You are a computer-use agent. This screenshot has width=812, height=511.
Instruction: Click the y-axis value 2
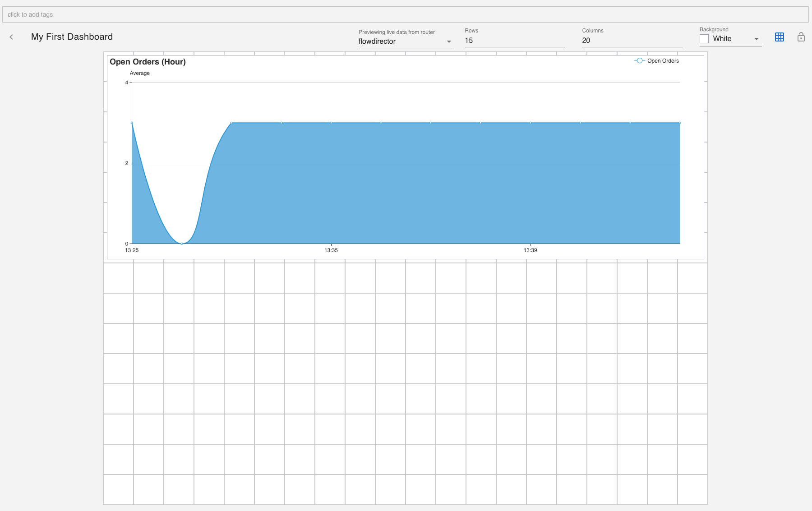(127, 163)
